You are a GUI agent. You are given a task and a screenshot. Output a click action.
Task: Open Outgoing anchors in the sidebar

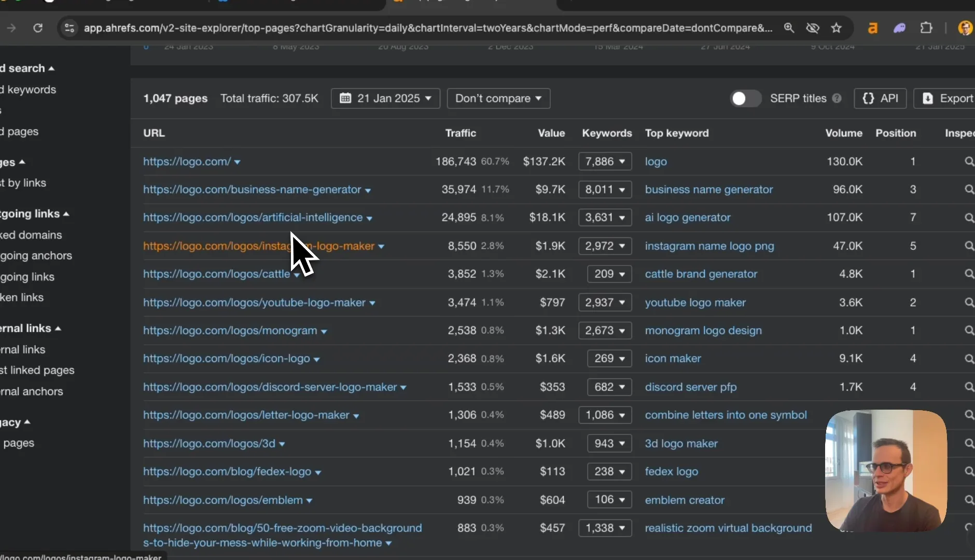(36, 256)
